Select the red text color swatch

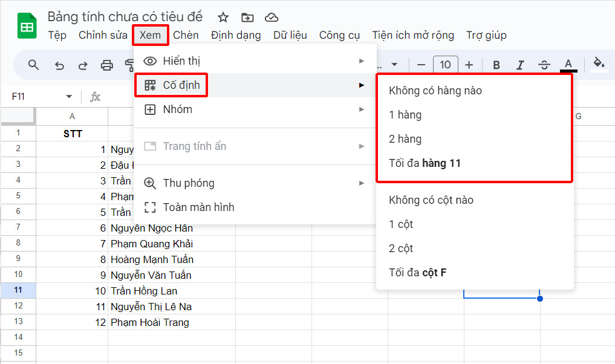568,65
